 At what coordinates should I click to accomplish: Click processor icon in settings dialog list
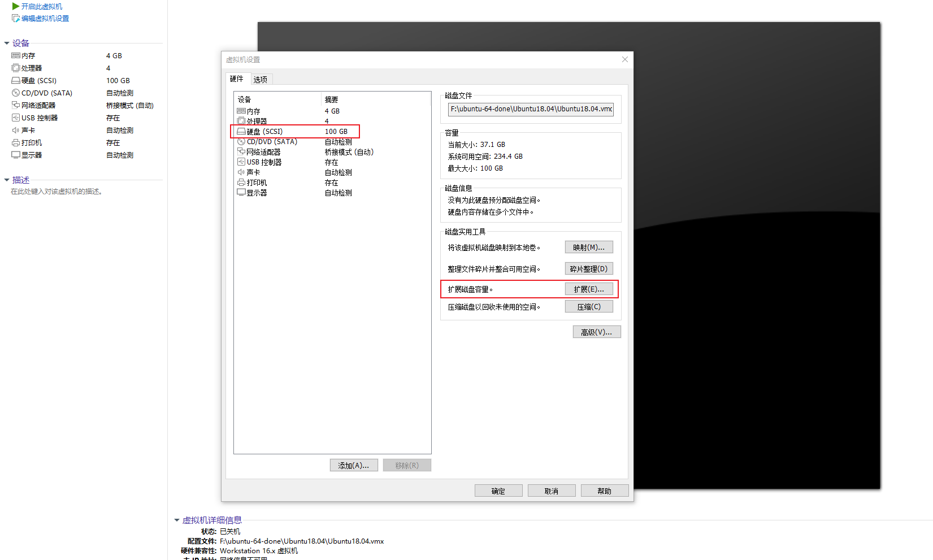(x=241, y=121)
